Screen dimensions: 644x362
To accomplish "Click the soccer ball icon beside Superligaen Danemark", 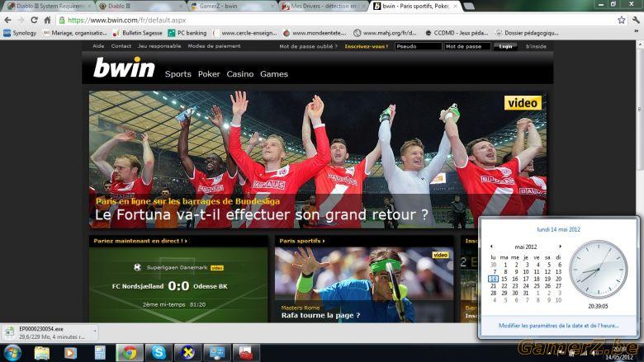I will pyautogui.click(x=137, y=267).
